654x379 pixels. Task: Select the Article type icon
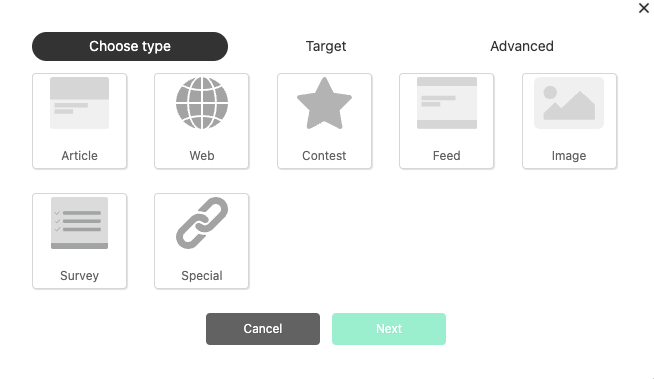point(79,103)
